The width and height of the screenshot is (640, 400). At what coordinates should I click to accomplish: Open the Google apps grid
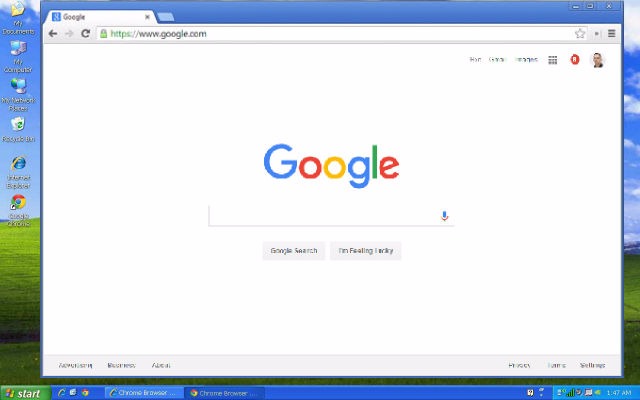552,60
